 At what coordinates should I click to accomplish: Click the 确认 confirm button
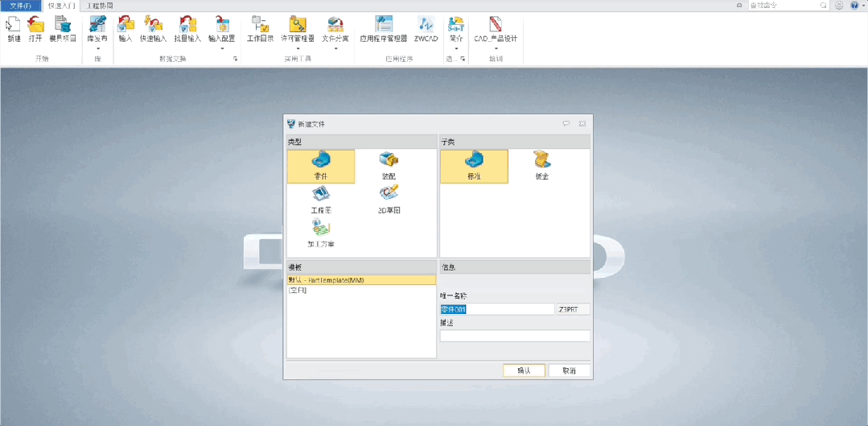(524, 370)
